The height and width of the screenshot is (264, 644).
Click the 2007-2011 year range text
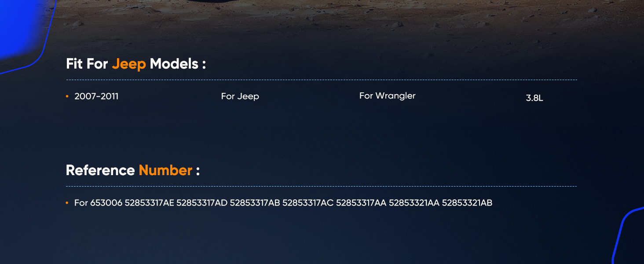coord(96,96)
